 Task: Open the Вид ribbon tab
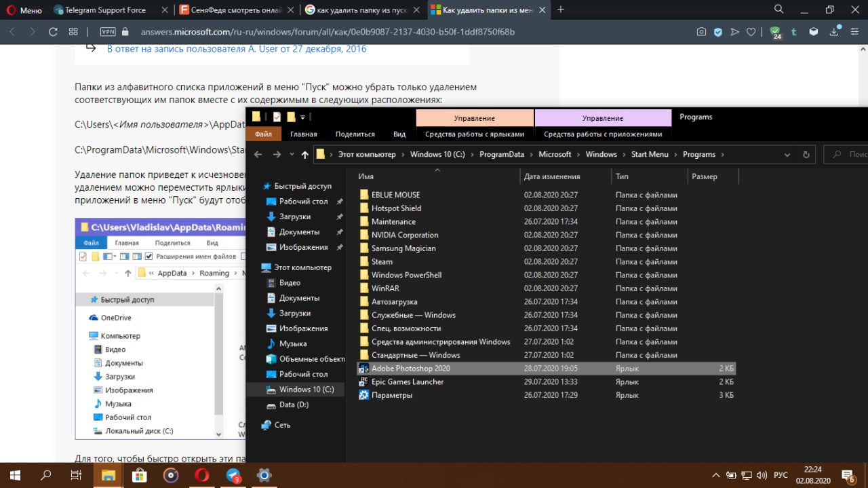[399, 134]
